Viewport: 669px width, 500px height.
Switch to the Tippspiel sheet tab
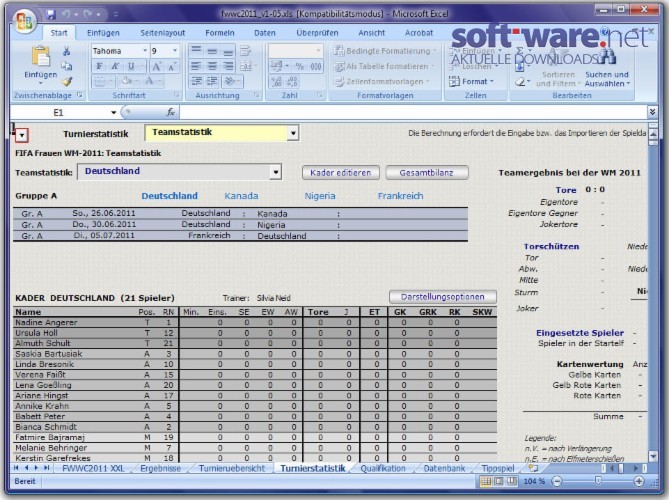point(497,468)
